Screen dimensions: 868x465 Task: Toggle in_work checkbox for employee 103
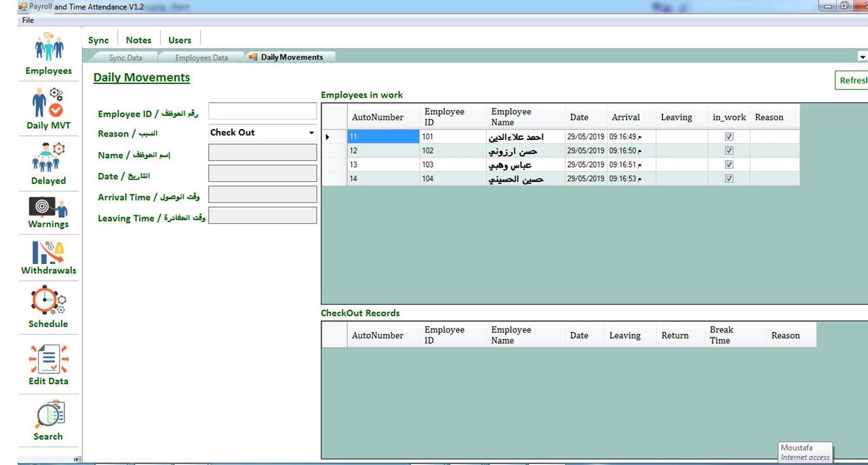click(729, 164)
